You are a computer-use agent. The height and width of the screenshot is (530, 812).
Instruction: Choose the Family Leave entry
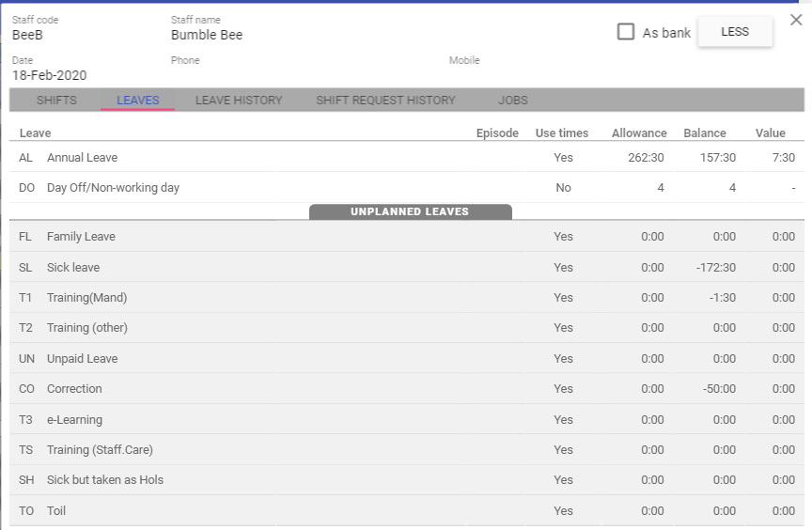(81, 237)
